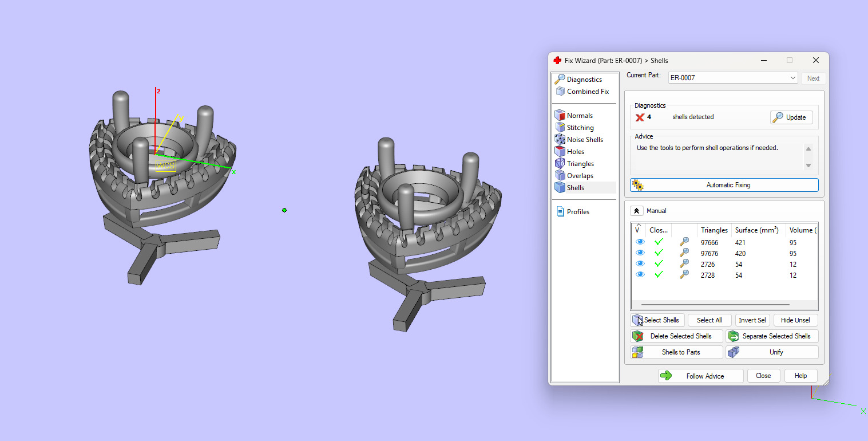The image size is (868, 441).
Task: Click the horizontal scrollbar of the shell list
Action: [x=715, y=305]
